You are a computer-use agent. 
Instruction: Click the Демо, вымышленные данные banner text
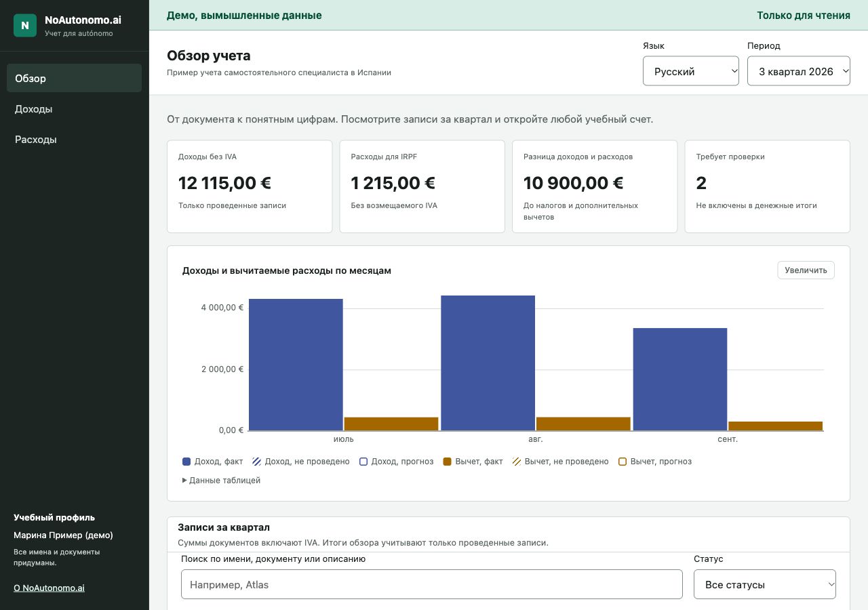(244, 15)
